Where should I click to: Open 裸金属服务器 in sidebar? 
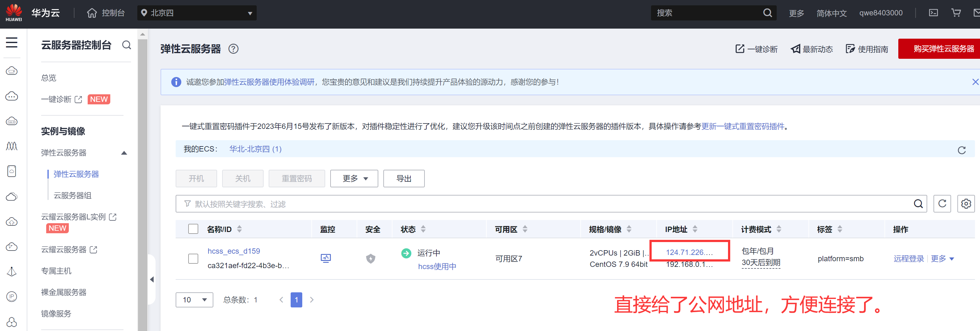click(x=63, y=292)
